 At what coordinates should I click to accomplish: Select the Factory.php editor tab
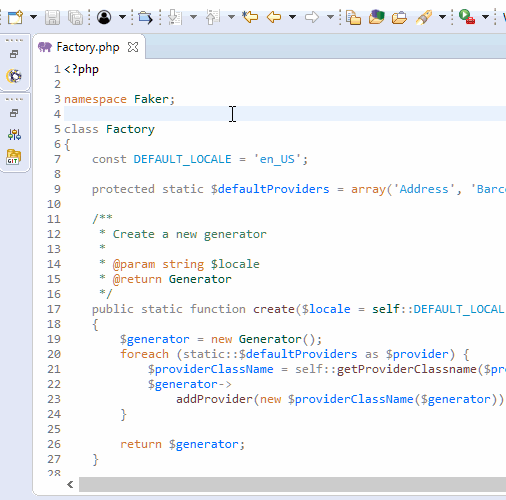(88, 47)
